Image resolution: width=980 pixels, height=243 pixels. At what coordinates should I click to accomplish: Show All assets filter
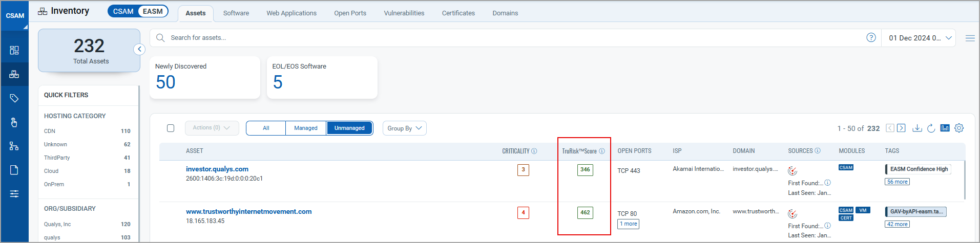[266, 128]
